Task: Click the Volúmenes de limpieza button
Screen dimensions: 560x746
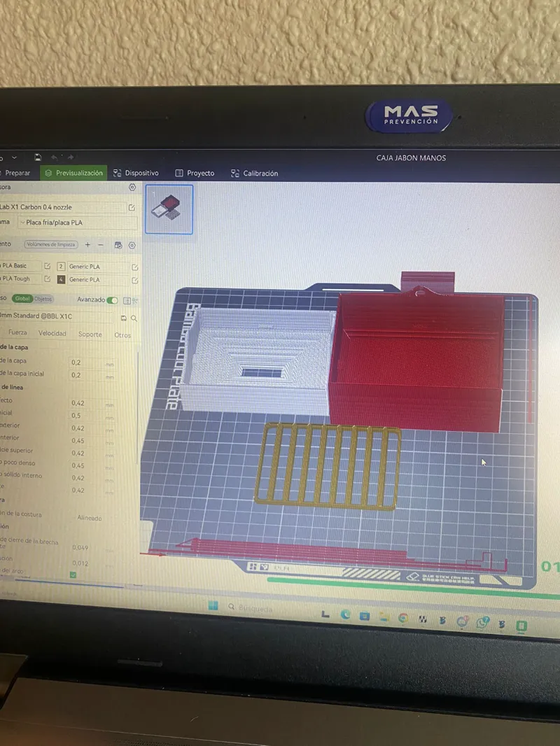Action: 51,244
